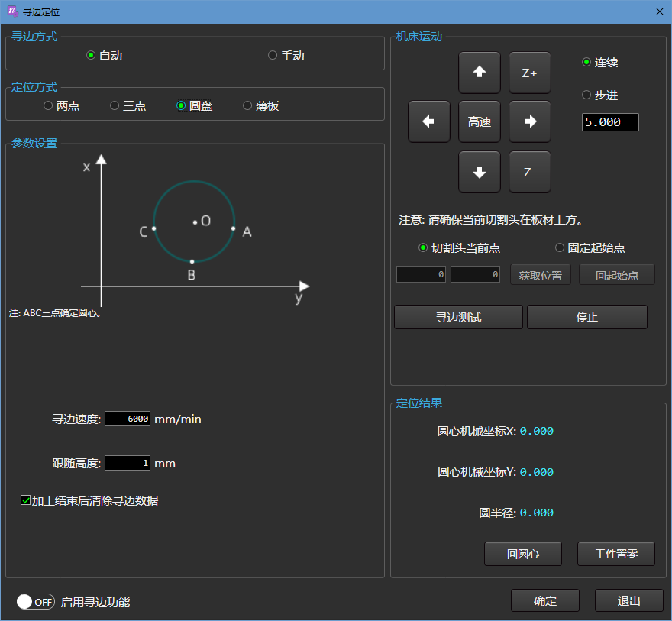Jog the machine with the up arrow button
The height and width of the screenshot is (621, 672).
(x=479, y=73)
